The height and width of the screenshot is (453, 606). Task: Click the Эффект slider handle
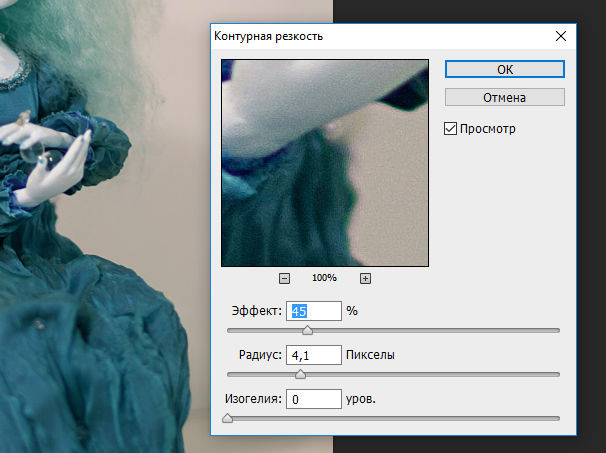point(308,330)
